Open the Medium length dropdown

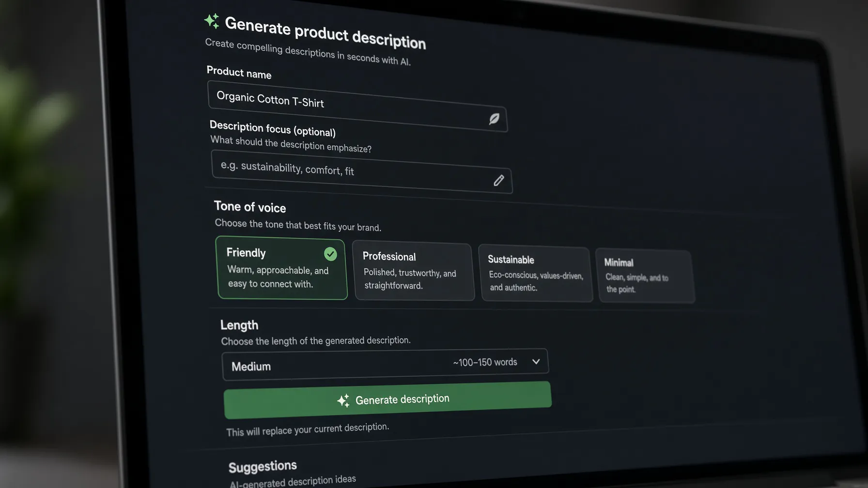pos(385,364)
